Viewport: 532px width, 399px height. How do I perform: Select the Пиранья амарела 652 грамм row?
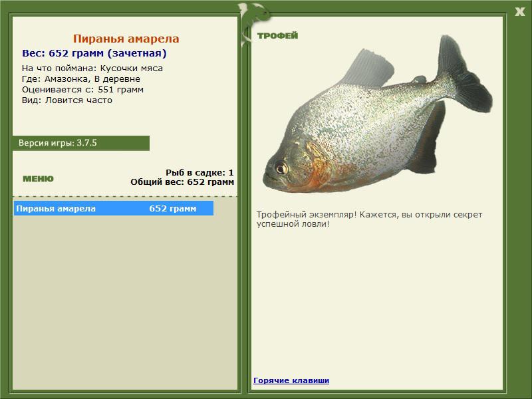coord(113,208)
